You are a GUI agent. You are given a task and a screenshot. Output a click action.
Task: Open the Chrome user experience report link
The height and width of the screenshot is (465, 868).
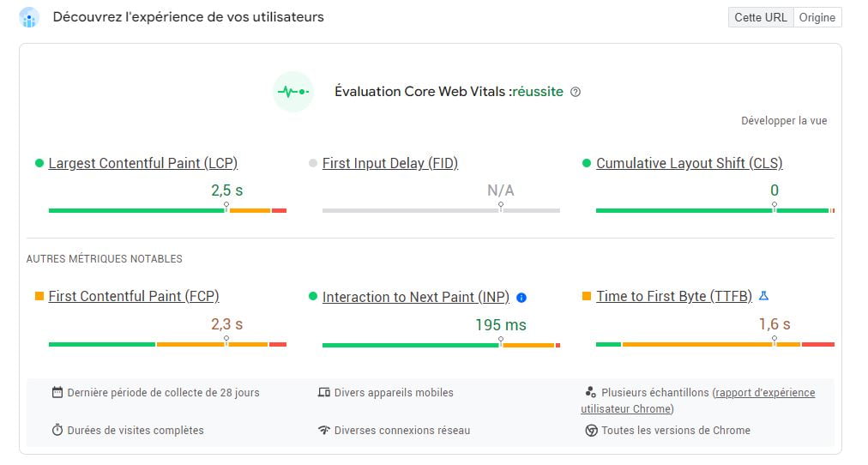[x=763, y=393]
